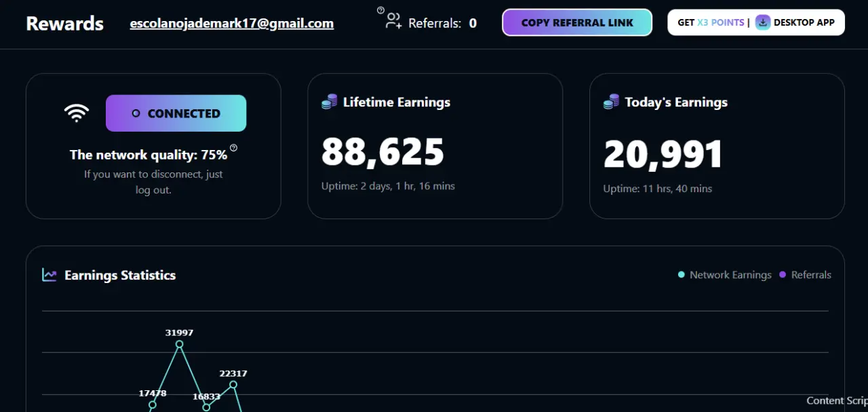Viewport: 868px width, 412px height.
Task: Copy the referral link
Action: click(x=577, y=22)
